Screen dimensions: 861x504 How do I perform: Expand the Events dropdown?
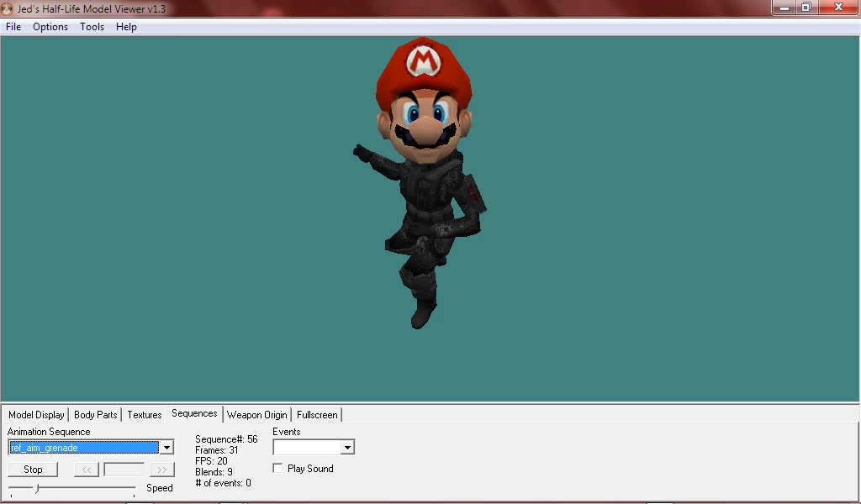click(347, 448)
